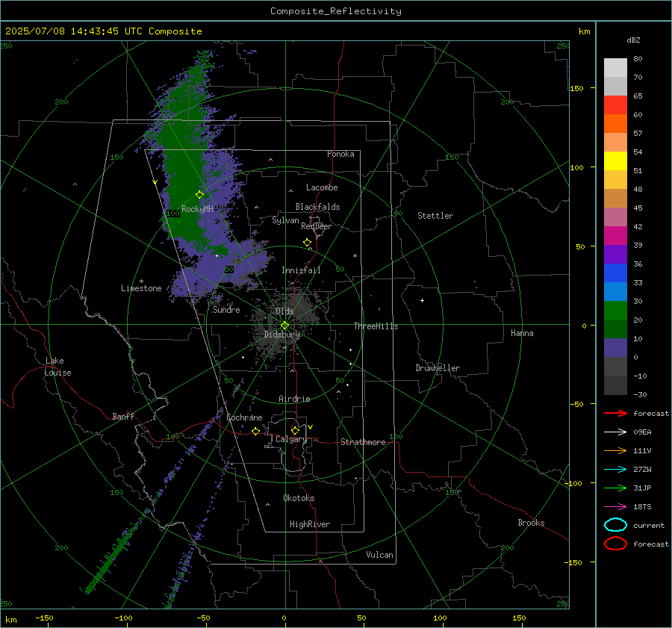Select the Sylvan label

(285, 220)
